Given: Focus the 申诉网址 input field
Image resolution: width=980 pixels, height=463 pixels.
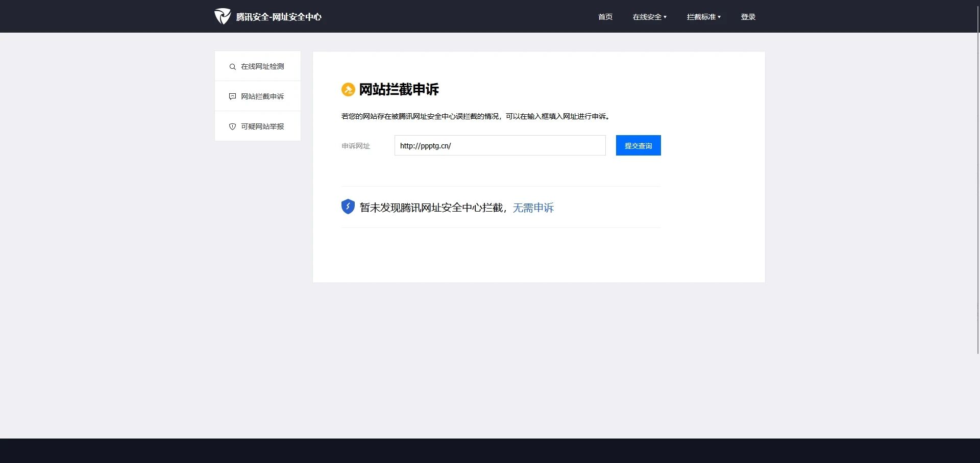Looking at the screenshot, I should (500, 145).
